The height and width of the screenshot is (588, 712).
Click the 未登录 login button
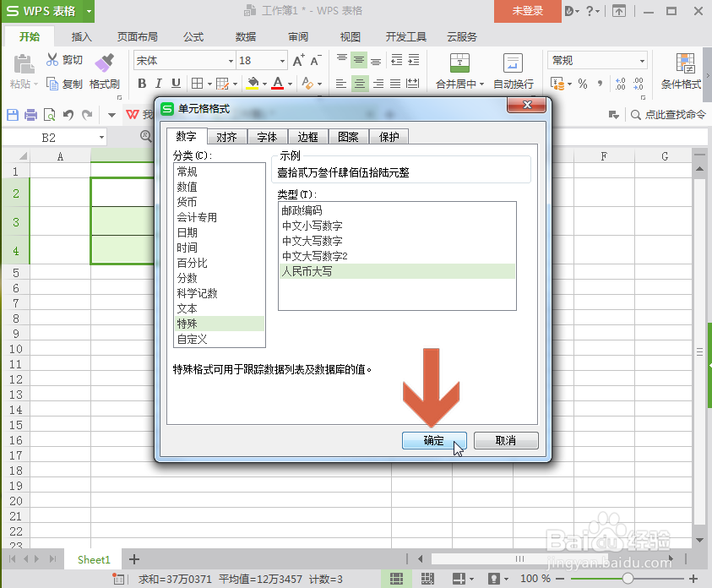coord(526,12)
